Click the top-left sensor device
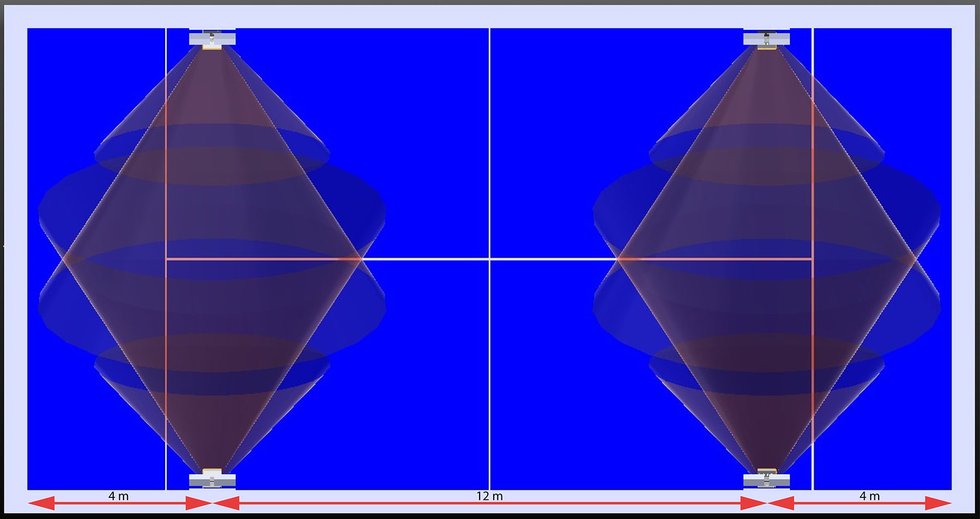Image resolution: width=980 pixels, height=519 pixels. click(212, 39)
